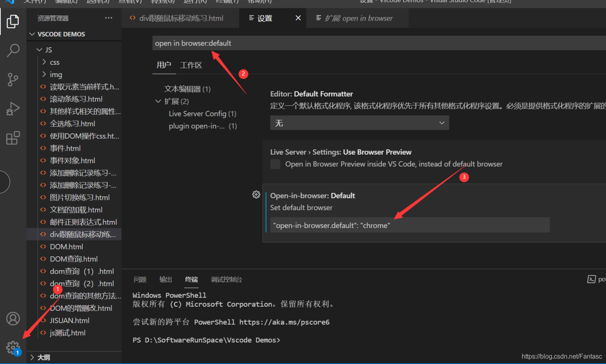Toggle Use Browser Preview checkbox

[275, 164]
